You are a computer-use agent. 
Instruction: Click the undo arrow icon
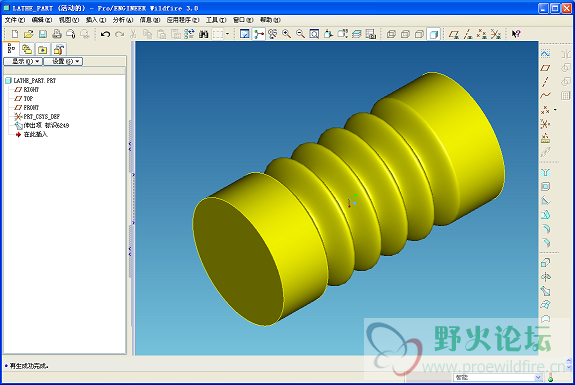106,34
